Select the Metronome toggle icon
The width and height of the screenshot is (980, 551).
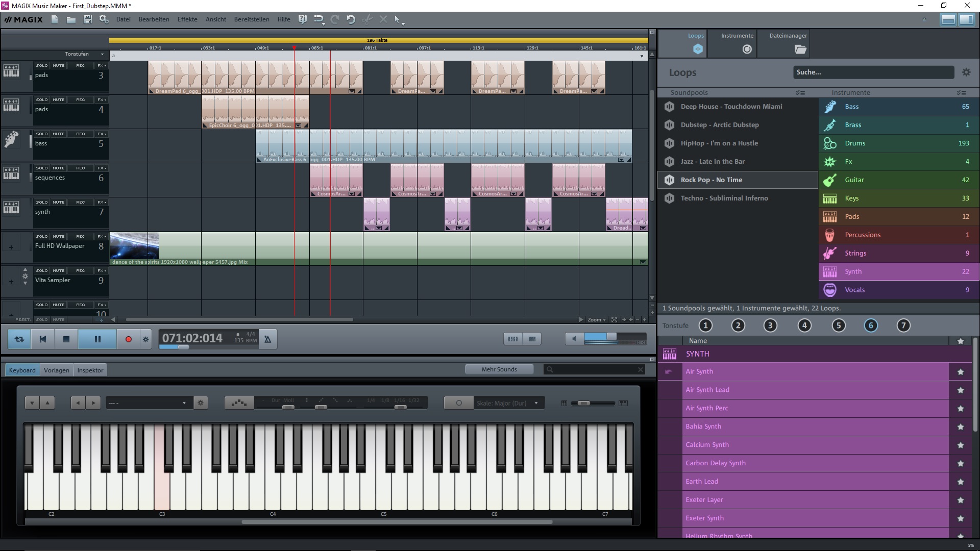pyautogui.click(x=266, y=338)
